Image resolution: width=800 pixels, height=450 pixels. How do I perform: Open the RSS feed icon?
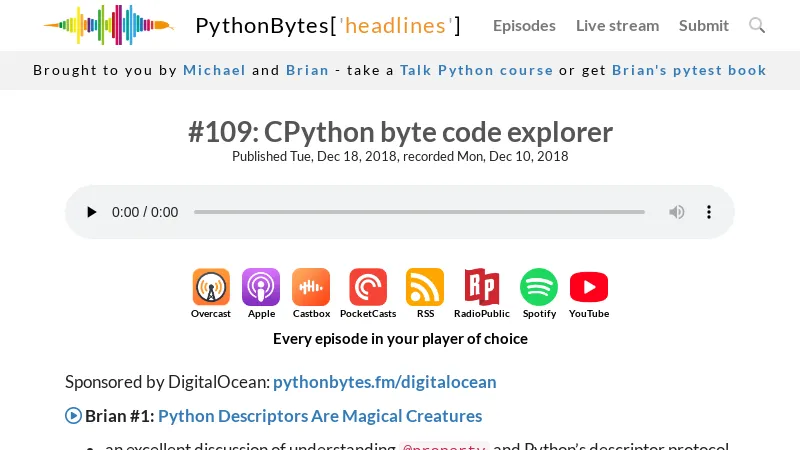click(x=425, y=287)
